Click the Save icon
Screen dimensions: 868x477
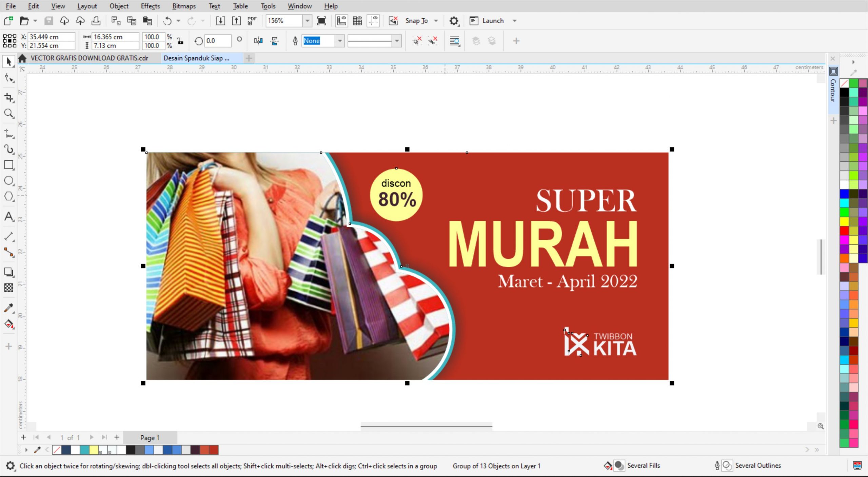[x=49, y=21]
